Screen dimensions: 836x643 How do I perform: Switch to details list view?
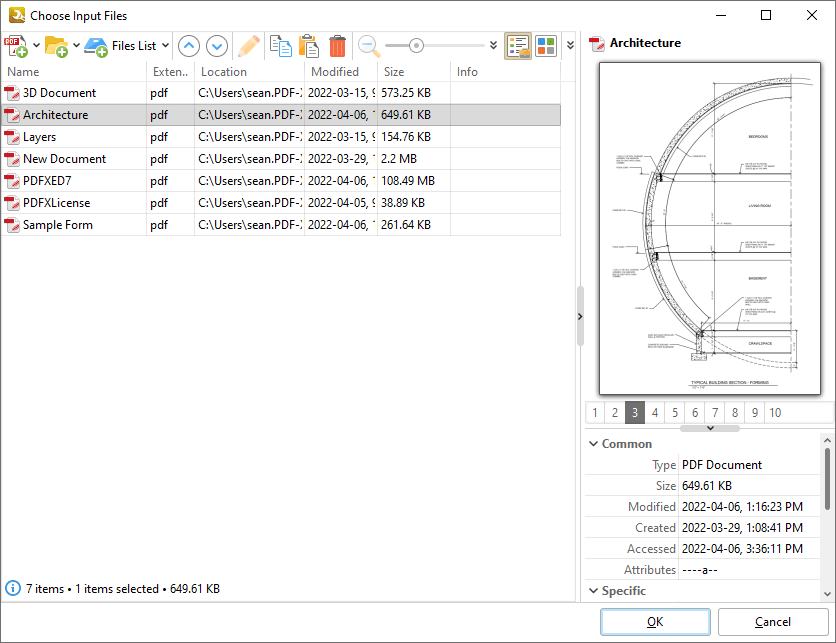point(518,46)
